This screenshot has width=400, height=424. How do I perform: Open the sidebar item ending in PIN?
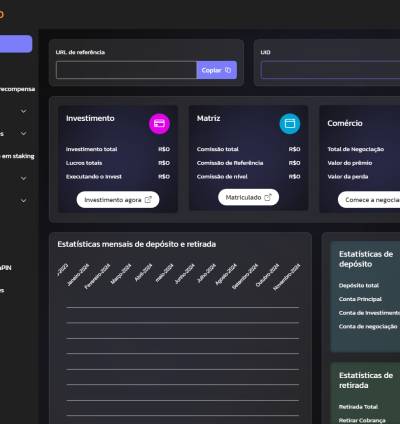pyautogui.click(x=6, y=268)
